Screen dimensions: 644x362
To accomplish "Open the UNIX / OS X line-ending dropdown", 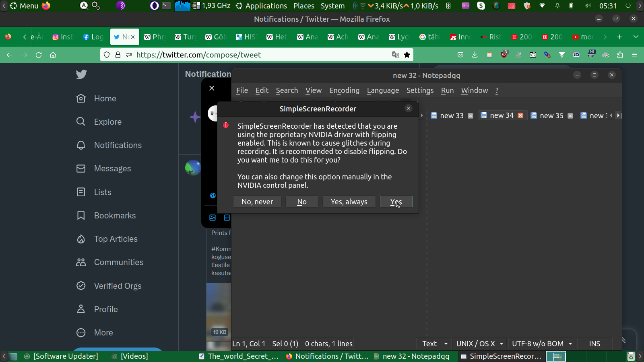I will (x=480, y=344).
